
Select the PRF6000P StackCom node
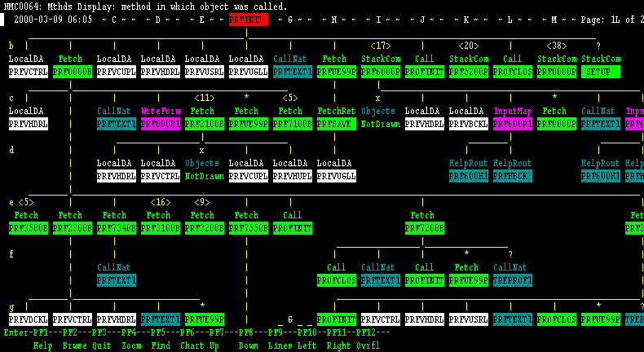click(381, 72)
